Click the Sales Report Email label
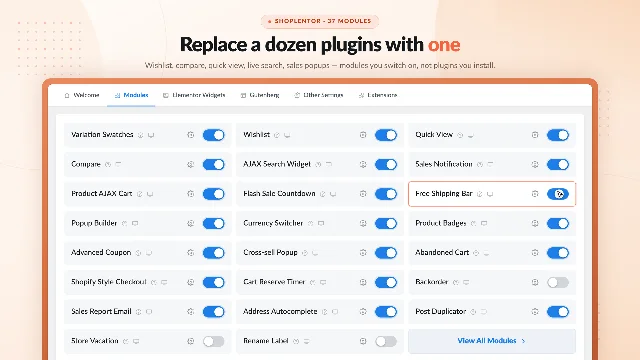 (x=101, y=311)
